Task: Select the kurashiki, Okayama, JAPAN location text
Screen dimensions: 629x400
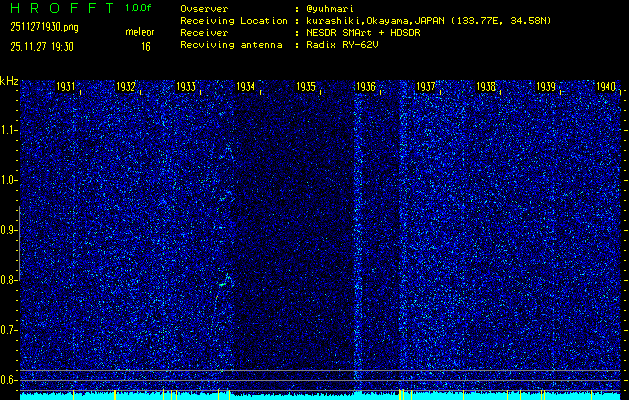Action: pyautogui.click(x=428, y=21)
